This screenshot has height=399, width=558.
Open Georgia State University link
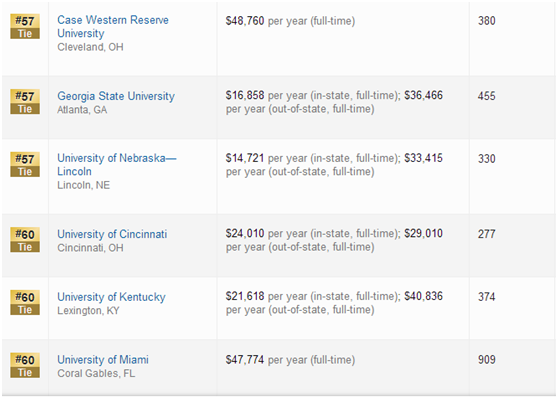click(116, 96)
